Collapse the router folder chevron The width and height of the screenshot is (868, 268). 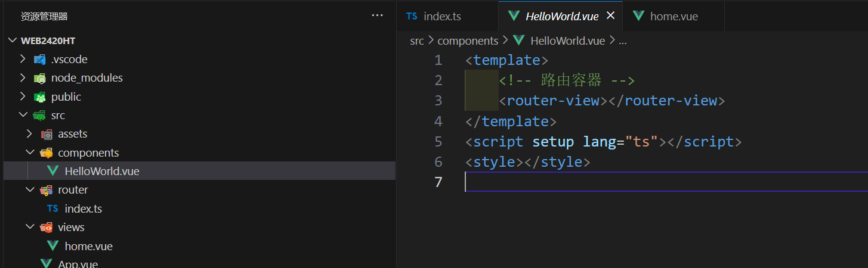click(29, 189)
